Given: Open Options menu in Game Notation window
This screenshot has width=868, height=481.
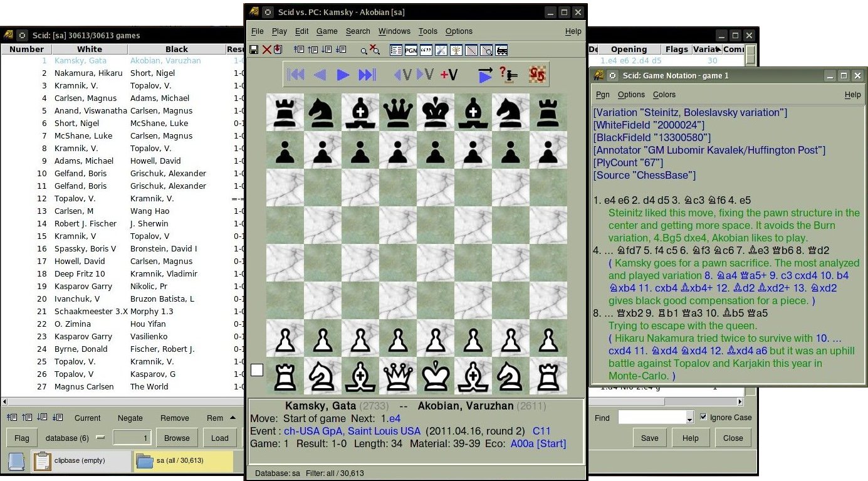Looking at the screenshot, I should (631, 95).
